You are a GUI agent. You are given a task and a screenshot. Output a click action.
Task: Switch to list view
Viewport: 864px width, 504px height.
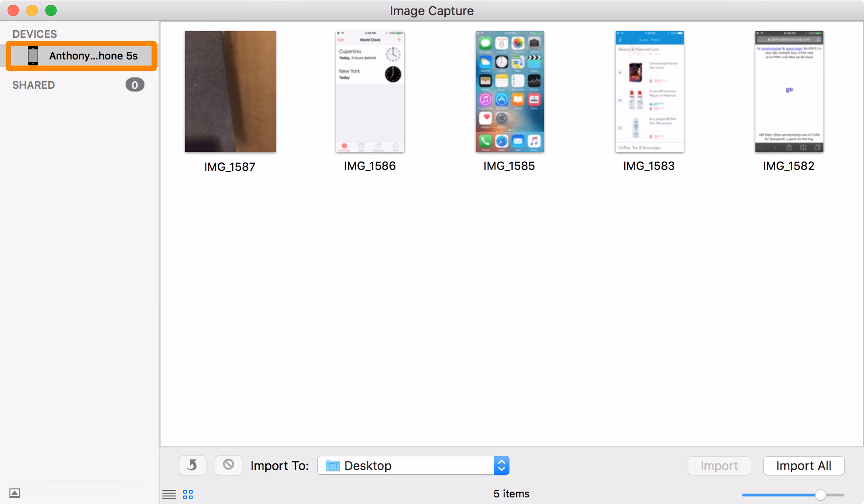tap(169, 494)
